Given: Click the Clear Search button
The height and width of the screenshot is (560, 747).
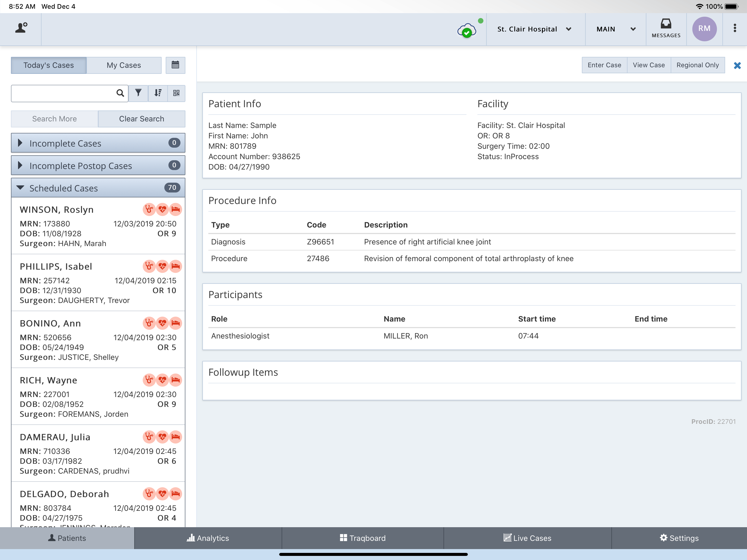Looking at the screenshot, I should [x=141, y=119].
